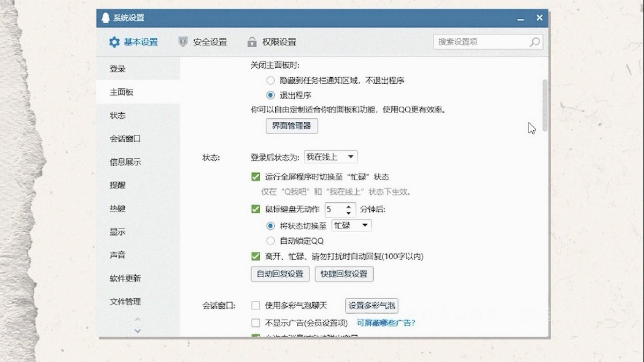Open 声音 settings in the sidebar
Screen dimensions: 644x362
click(x=117, y=255)
